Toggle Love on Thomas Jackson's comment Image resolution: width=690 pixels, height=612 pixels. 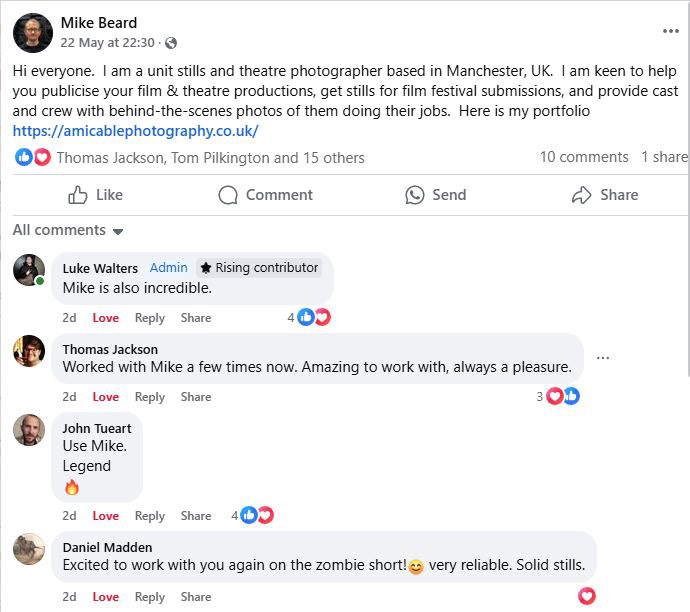pos(105,397)
